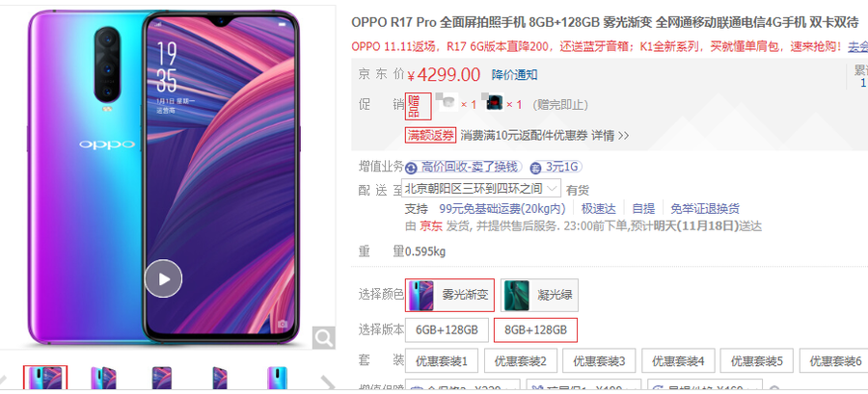Choose the 8GB+128GB version
Image resolution: width=868 pixels, height=394 pixels.
click(535, 329)
